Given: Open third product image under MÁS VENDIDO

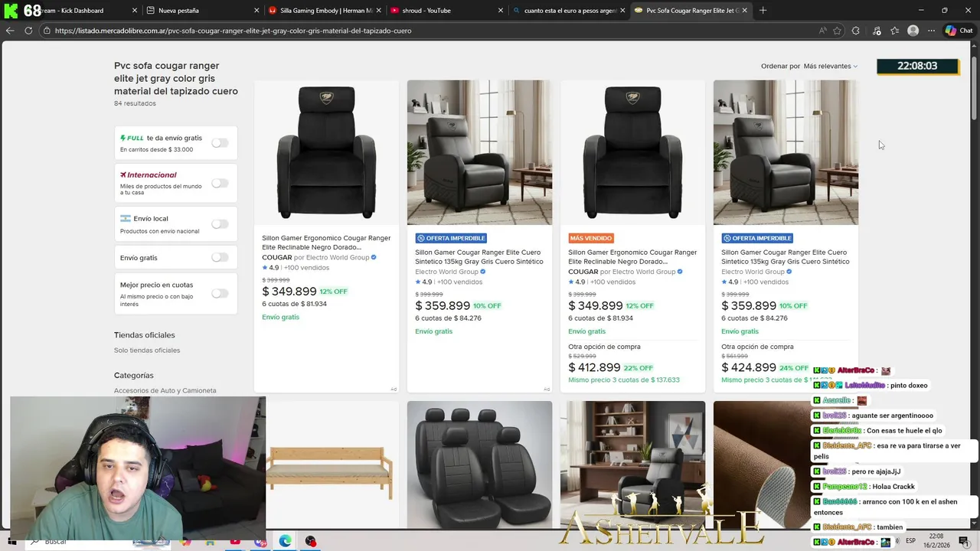Looking at the screenshot, I should coord(632,152).
